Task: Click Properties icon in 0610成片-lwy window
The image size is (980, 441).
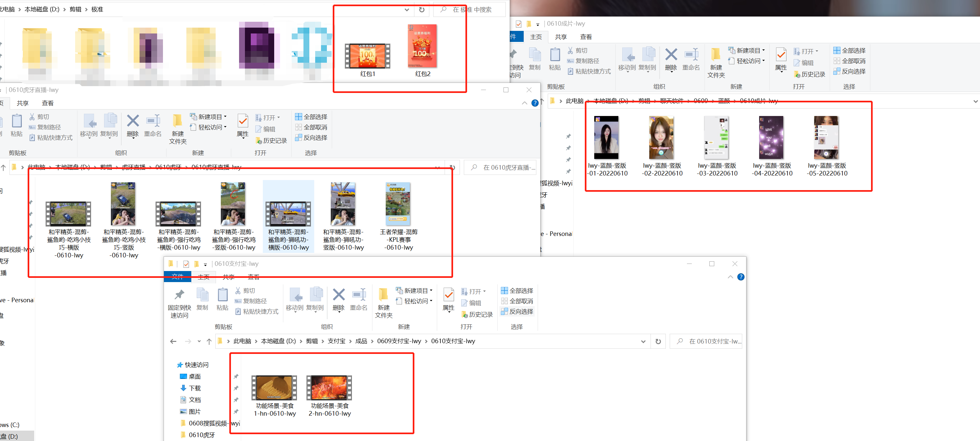Action: pos(781,60)
